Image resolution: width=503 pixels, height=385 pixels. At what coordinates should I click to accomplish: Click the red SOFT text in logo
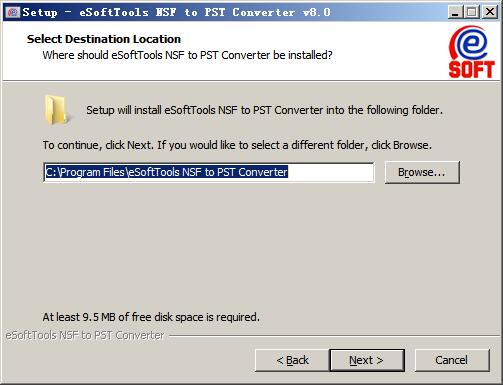coord(471,69)
